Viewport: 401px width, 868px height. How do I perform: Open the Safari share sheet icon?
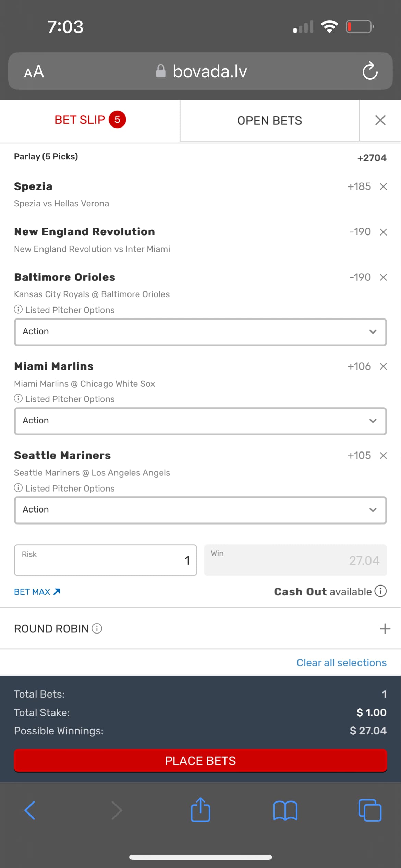[200, 810]
